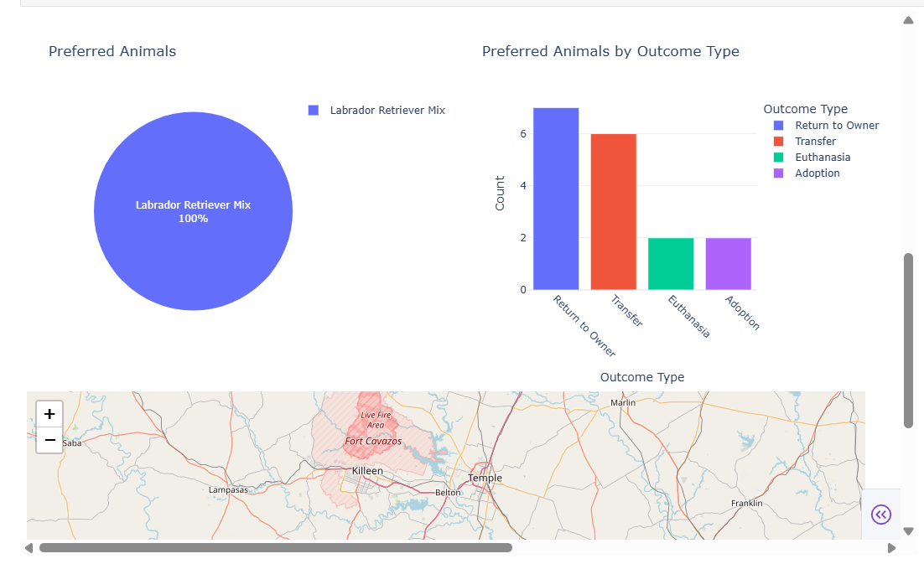This screenshot has height=564, width=924.
Task: Click the y-axis tick value 6
Action: [522, 133]
